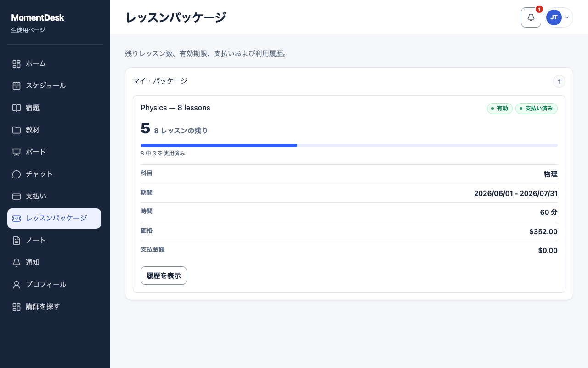Click the チャット speech bubble icon
This screenshot has width=588, height=368.
coord(17,174)
